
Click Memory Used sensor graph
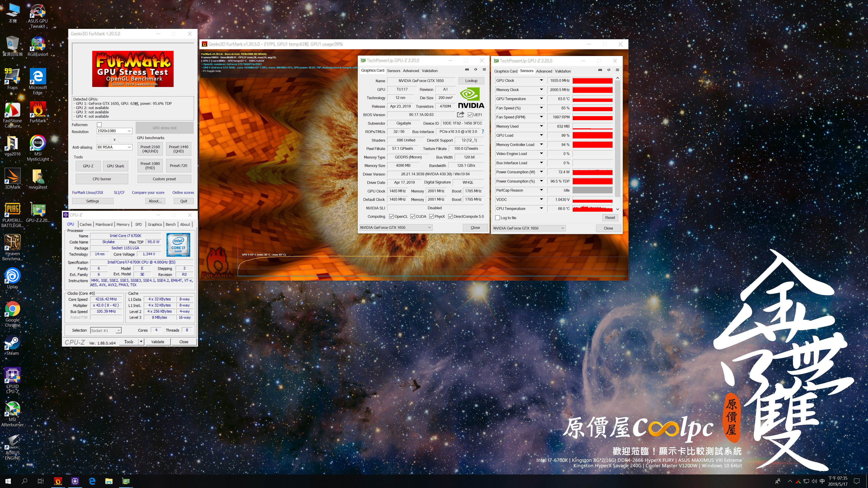pos(592,126)
